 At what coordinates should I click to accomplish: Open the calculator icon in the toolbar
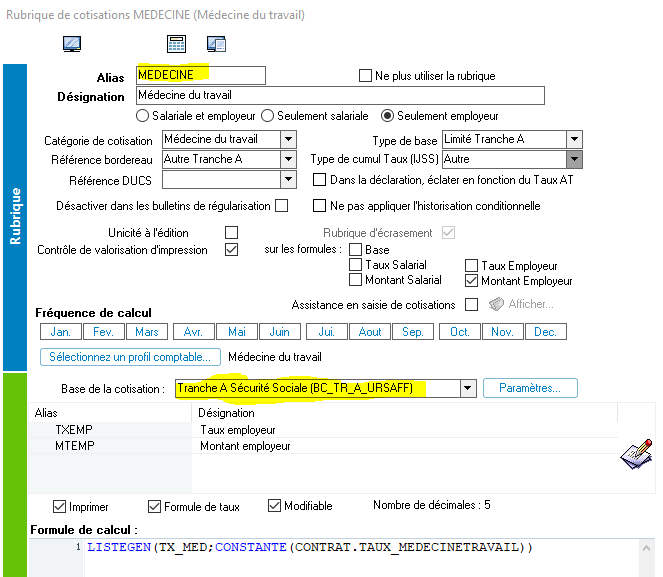[177, 43]
